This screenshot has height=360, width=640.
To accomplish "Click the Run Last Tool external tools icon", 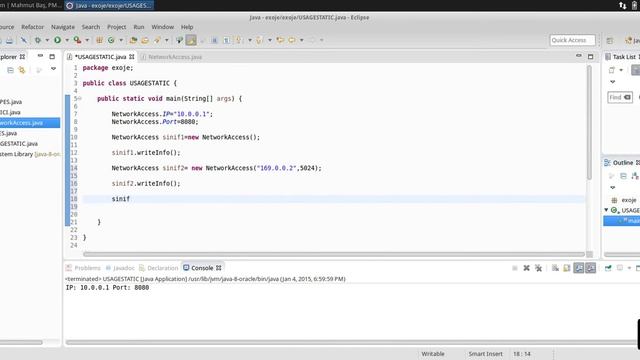I will 77,40.
